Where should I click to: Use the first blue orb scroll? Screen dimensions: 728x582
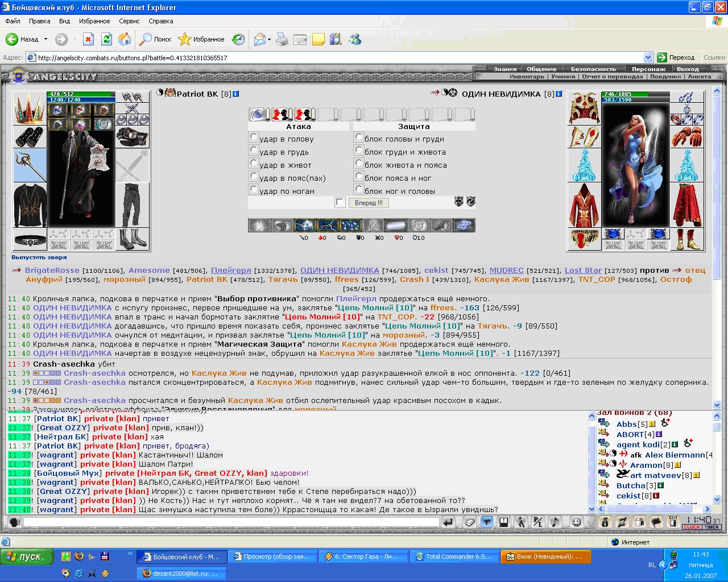(x=259, y=114)
